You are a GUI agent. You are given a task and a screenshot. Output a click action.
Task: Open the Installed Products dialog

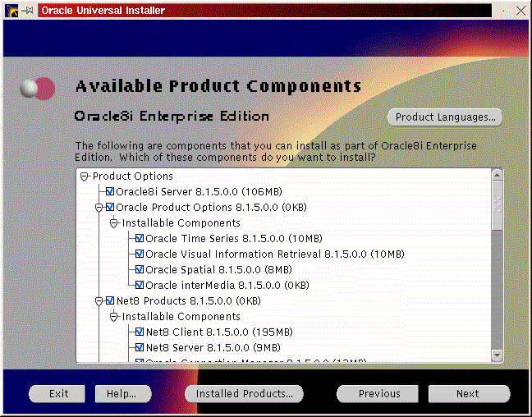[244, 394]
